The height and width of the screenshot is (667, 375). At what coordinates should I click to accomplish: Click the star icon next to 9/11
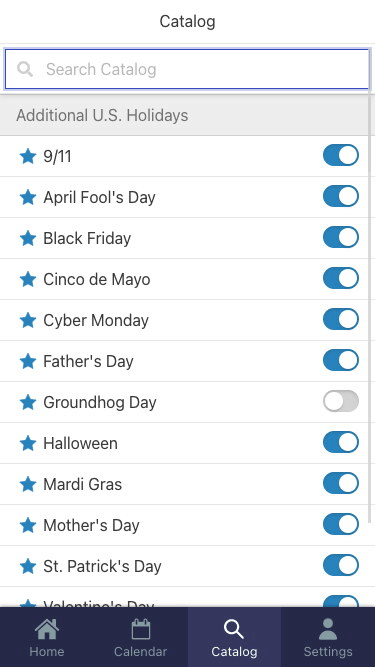(28, 156)
